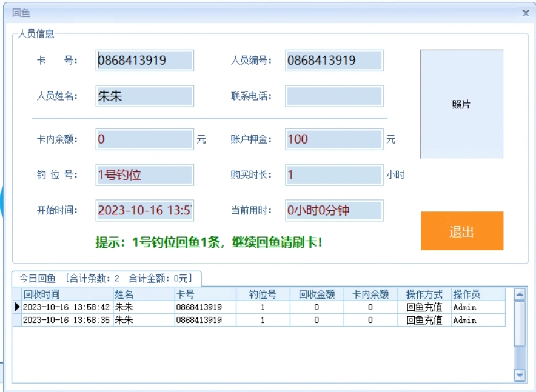Click the 卡内余额 field

click(144, 139)
